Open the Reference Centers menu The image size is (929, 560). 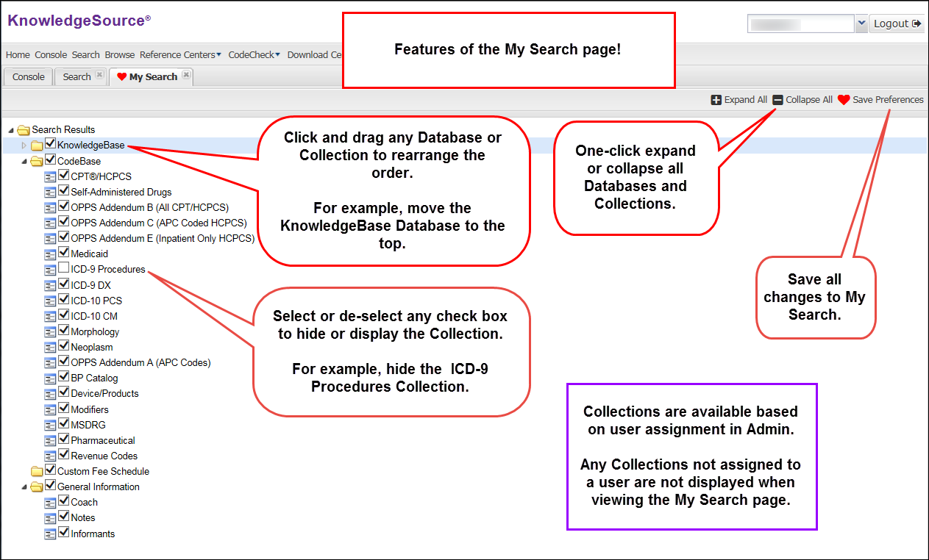[180, 54]
